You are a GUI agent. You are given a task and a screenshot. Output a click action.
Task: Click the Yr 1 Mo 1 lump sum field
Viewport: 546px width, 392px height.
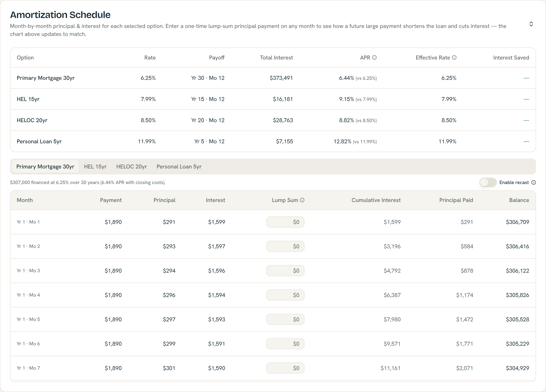285,222
